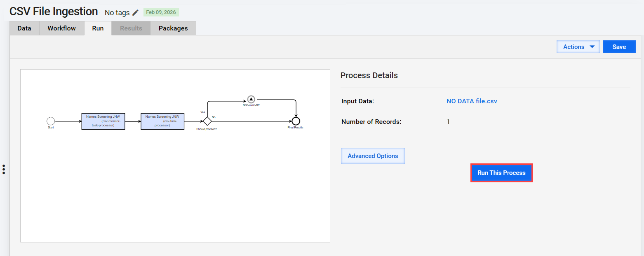
Task: Click the NSS-main-BP triangle event node
Action: pyautogui.click(x=251, y=99)
